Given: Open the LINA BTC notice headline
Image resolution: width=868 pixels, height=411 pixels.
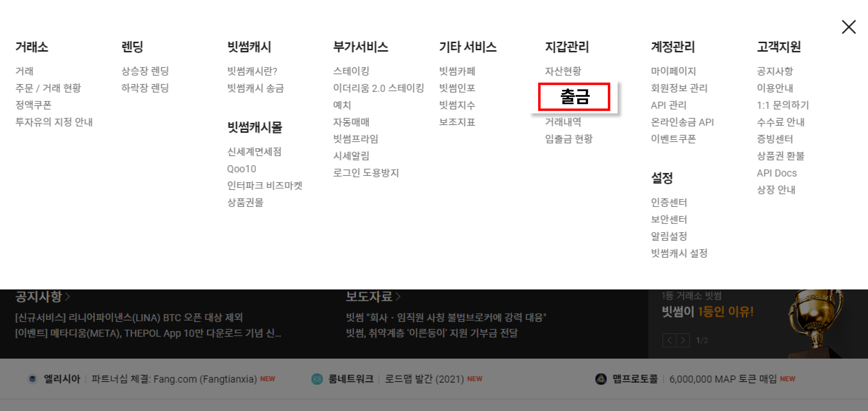Looking at the screenshot, I should point(129,317).
